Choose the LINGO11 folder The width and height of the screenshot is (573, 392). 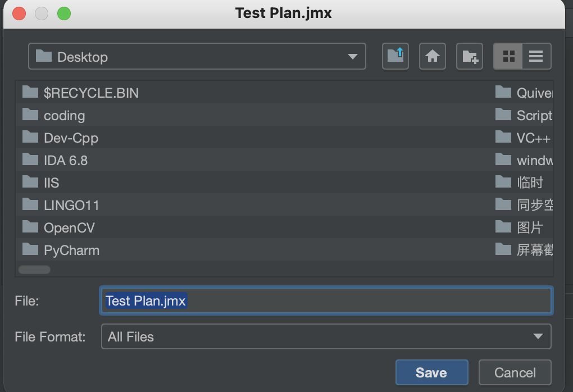[71, 205]
